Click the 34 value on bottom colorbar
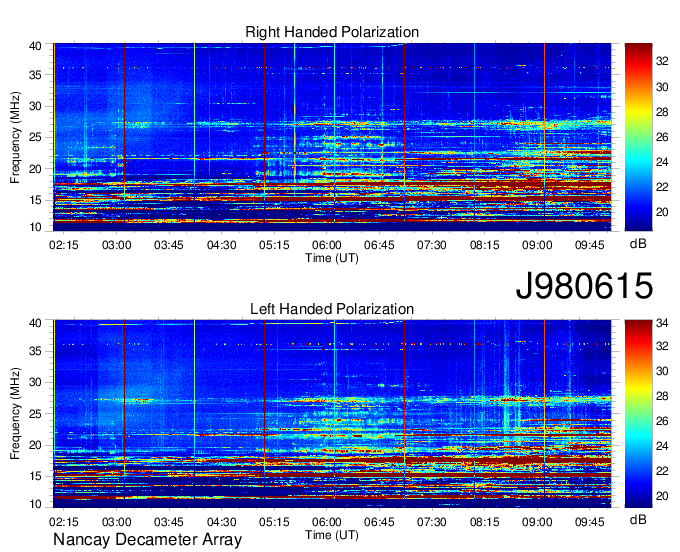This screenshot has width=680, height=552. coord(662,323)
